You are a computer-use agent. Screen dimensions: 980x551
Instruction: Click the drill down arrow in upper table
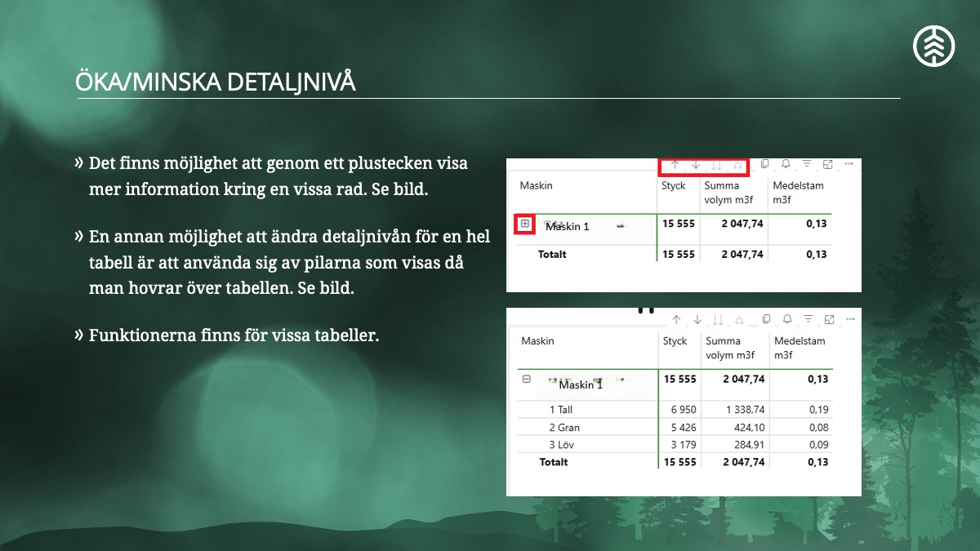pos(696,165)
